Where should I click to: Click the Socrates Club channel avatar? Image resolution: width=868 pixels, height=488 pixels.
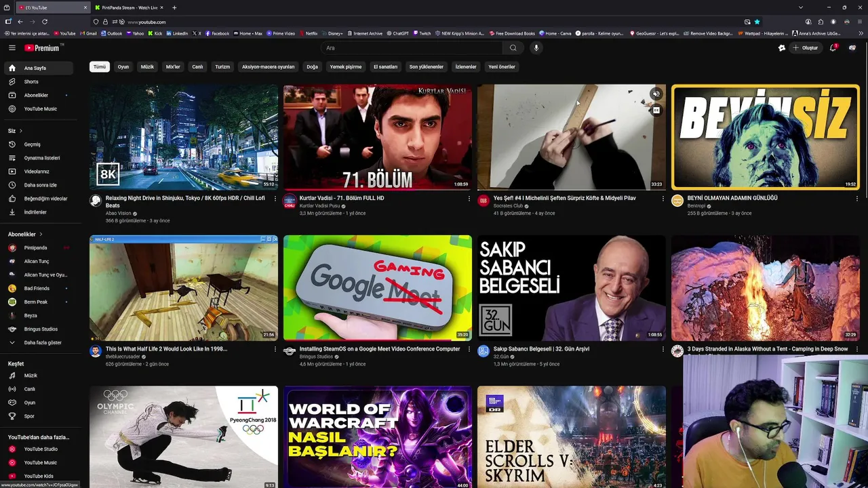(484, 201)
